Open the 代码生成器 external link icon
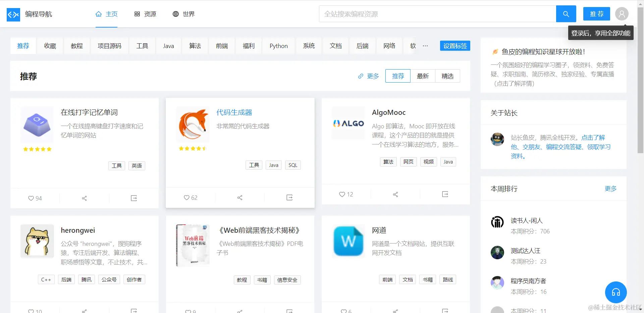The width and height of the screenshot is (644, 313). 289,197
